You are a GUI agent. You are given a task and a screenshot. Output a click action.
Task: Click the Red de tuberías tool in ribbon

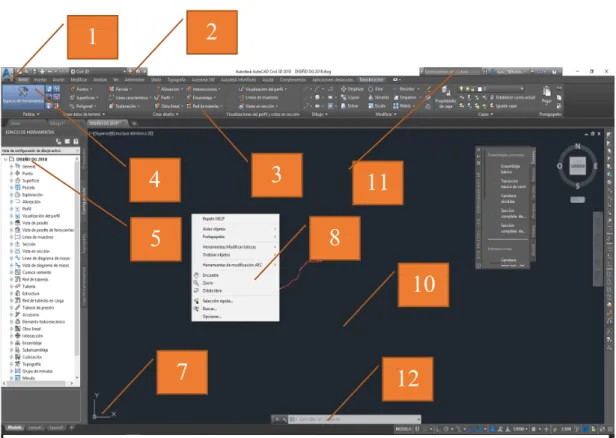[x=205, y=106]
